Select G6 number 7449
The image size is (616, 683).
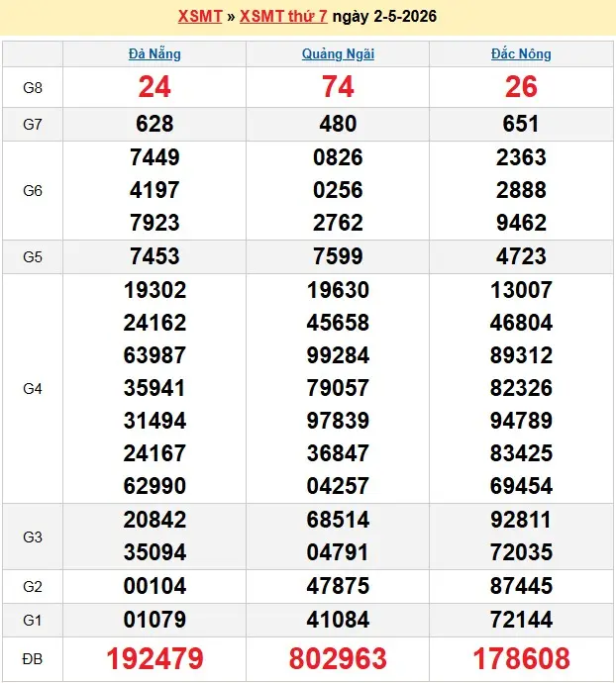tap(154, 157)
